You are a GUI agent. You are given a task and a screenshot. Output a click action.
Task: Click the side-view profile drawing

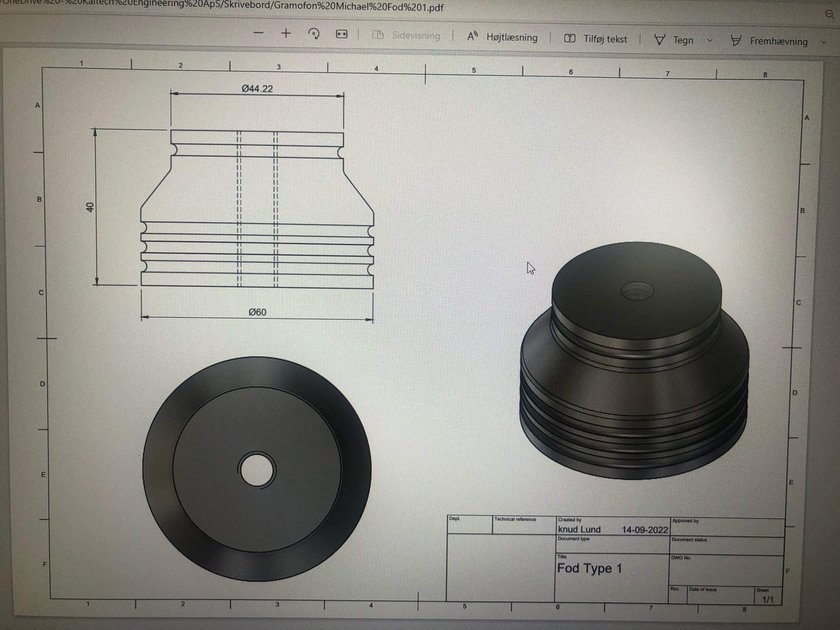click(257, 208)
